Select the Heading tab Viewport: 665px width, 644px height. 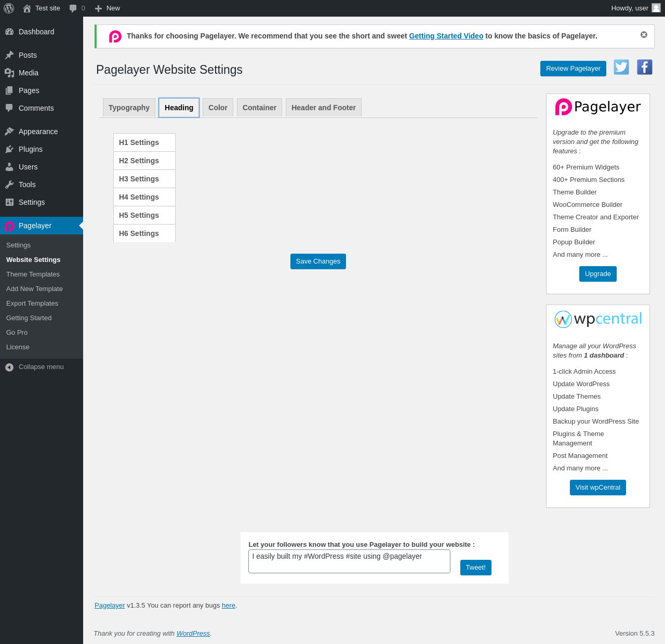pos(179,108)
